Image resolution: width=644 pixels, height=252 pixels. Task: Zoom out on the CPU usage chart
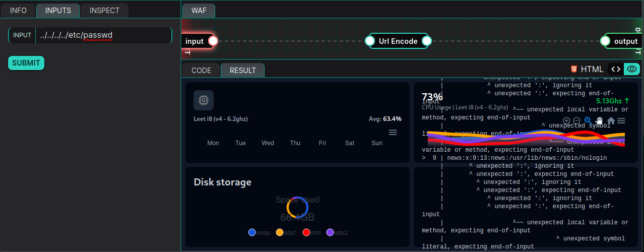click(x=576, y=121)
